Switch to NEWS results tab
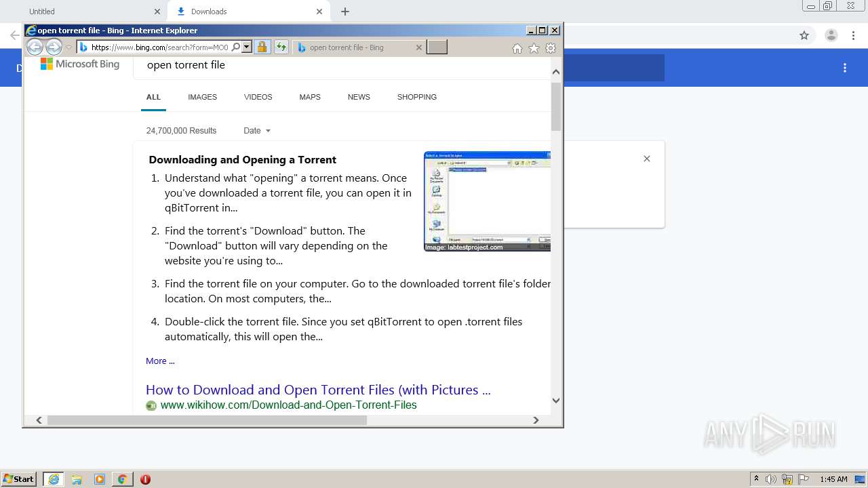Screen dimensions: 868x488 pyautogui.click(x=359, y=97)
